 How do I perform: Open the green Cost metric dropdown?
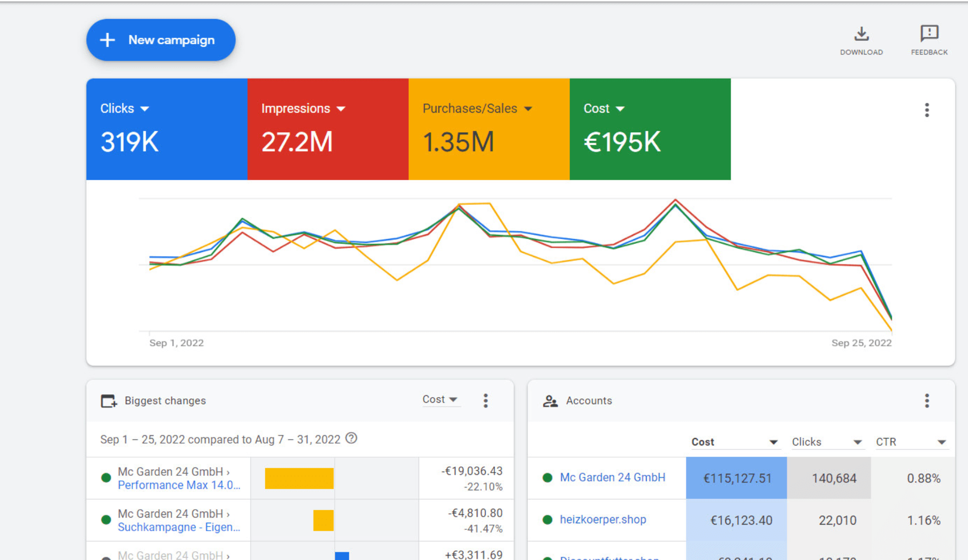(620, 109)
